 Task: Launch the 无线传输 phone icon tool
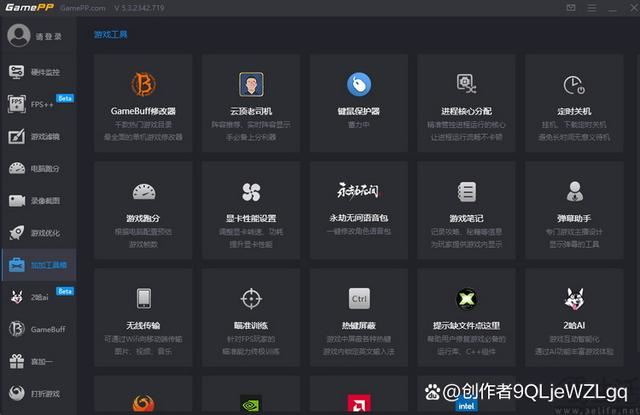tap(144, 298)
